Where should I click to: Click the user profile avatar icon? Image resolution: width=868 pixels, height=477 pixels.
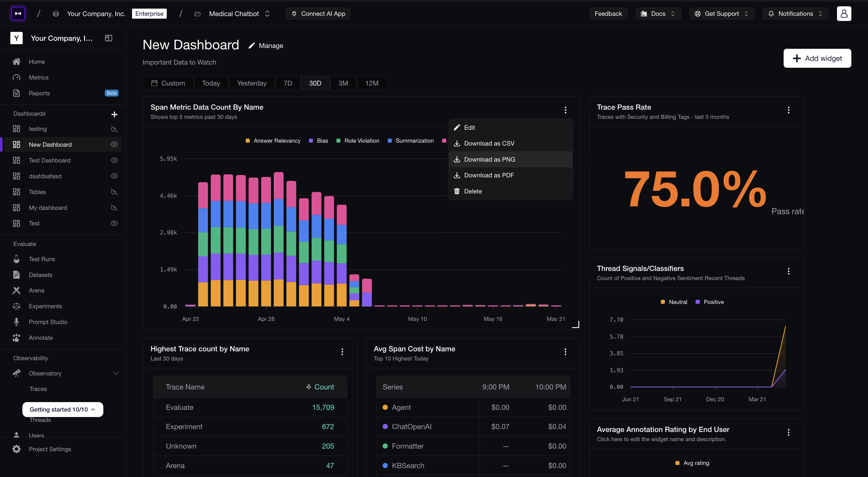coord(844,13)
